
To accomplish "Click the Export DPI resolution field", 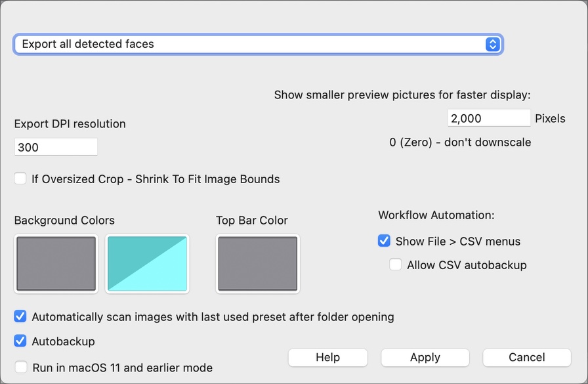I will [x=56, y=146].
